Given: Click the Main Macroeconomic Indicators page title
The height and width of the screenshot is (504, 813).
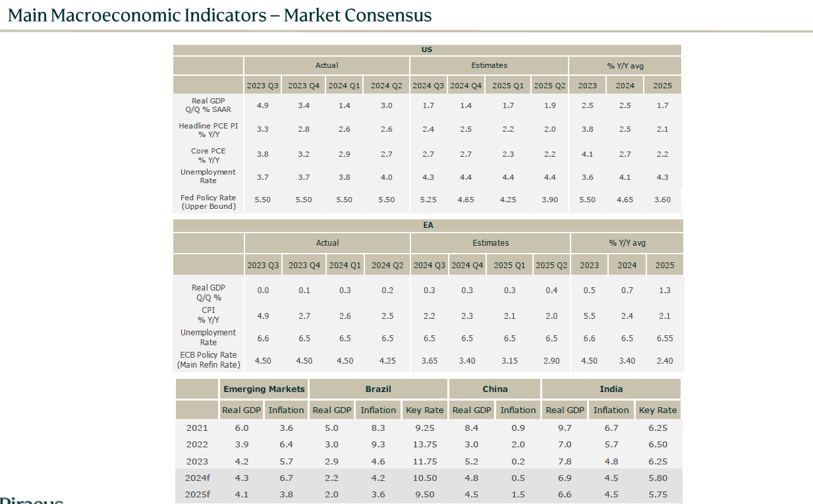Looking at the screenshot, I should pos(219,15).
